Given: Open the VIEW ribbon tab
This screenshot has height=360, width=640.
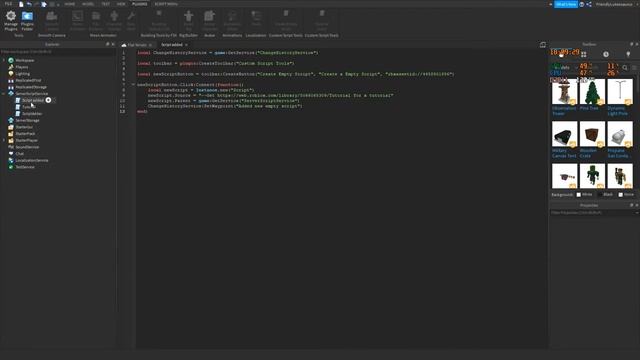Looking at the screenshot, I should click(121, 4).
